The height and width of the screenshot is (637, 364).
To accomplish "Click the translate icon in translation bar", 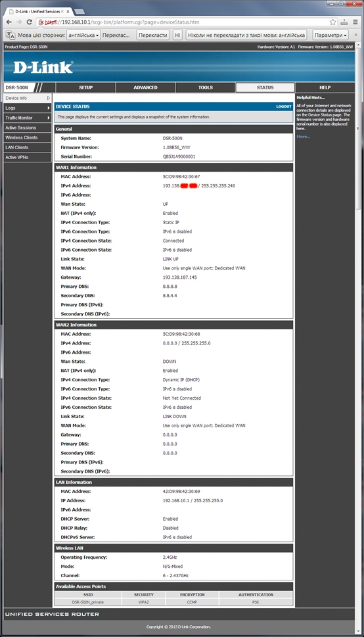I will pyautogui.click(x=10, y=35).
